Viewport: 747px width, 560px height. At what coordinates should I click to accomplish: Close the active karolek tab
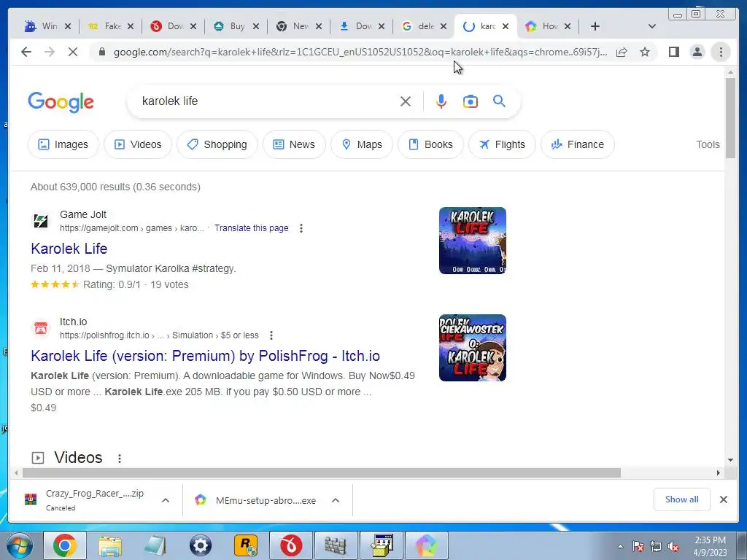tap(506, 26)
